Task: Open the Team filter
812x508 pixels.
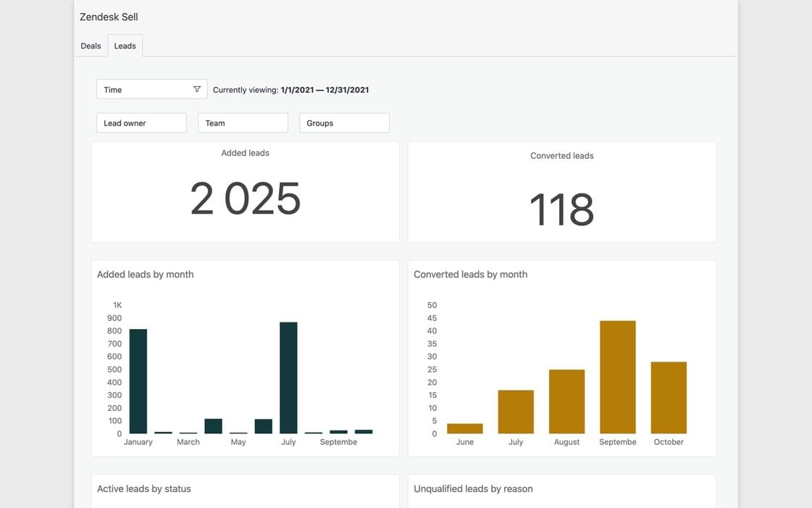Action: pos(243,122)
